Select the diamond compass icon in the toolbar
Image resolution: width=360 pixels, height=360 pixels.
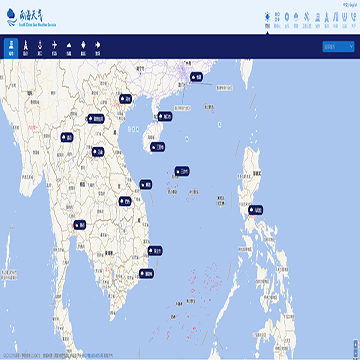pyautogui.click(x=83, y=48)
